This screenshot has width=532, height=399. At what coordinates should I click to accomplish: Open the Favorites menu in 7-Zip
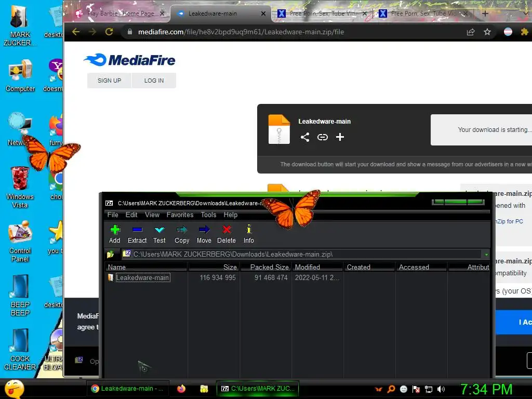coord(180,215)
